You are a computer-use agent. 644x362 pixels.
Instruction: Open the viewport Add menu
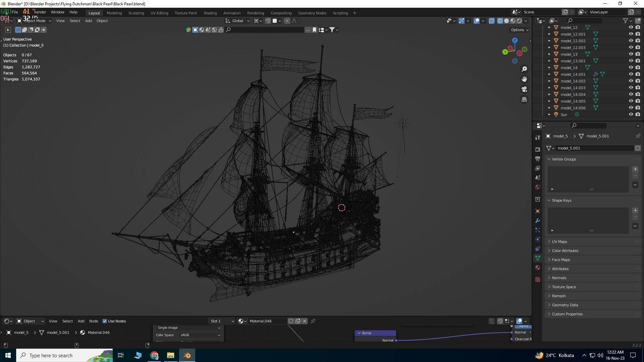[x=88, y=21]
